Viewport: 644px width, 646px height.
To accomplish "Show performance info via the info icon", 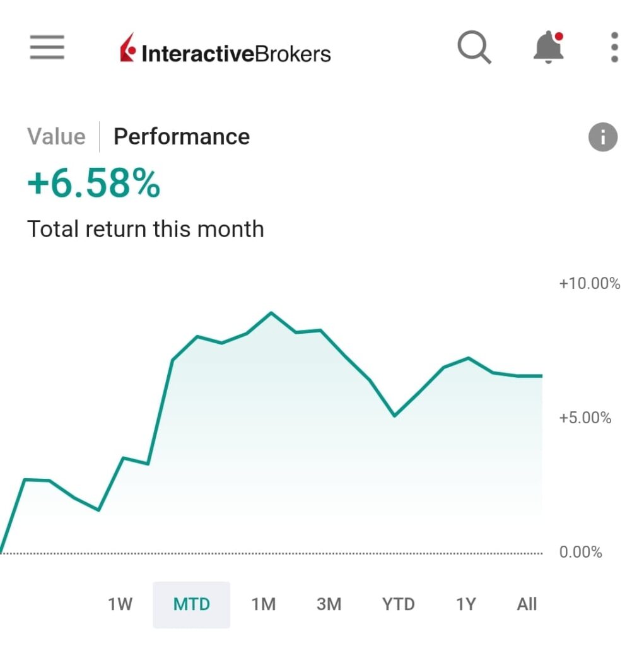I will (x=602, y=137).
